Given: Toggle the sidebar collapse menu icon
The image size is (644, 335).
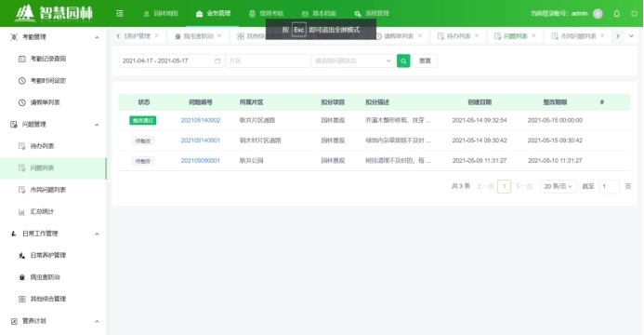Looking at the screenshot, I should tap(120, 14).
